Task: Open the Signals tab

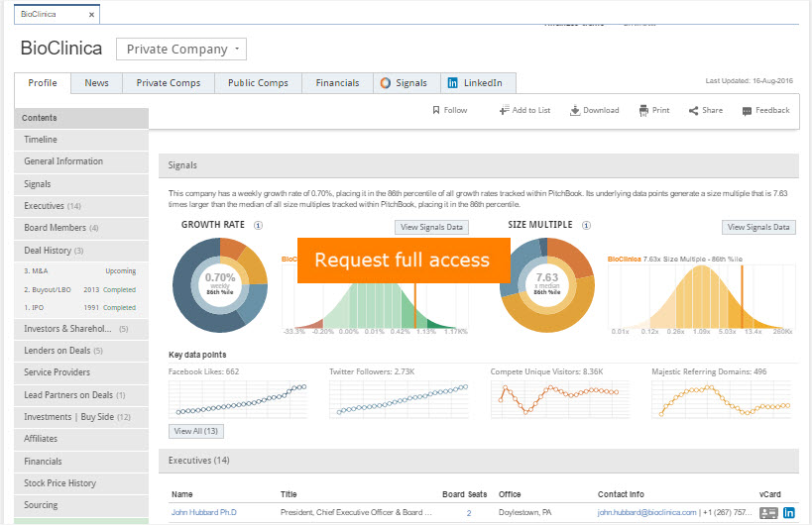Action: pos(407,83)
